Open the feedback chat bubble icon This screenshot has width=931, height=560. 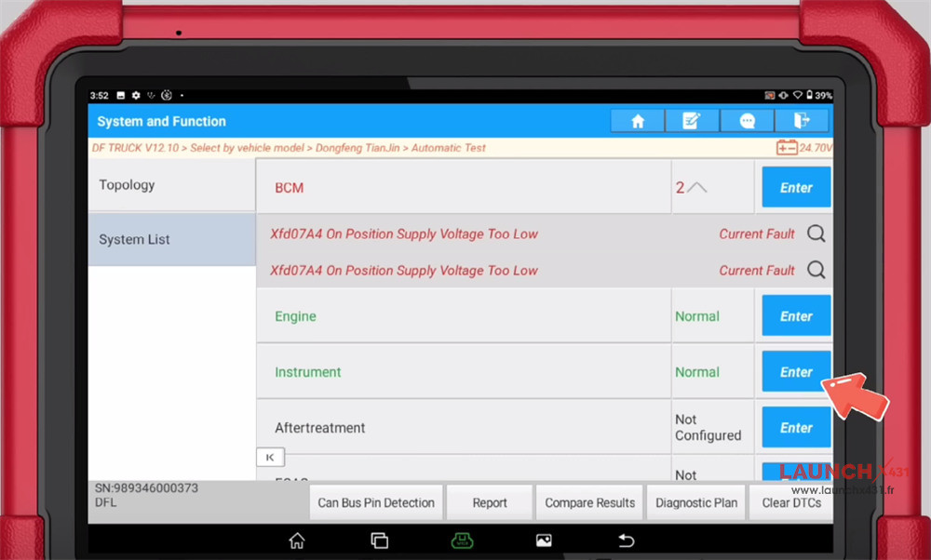tap(747, 121)
